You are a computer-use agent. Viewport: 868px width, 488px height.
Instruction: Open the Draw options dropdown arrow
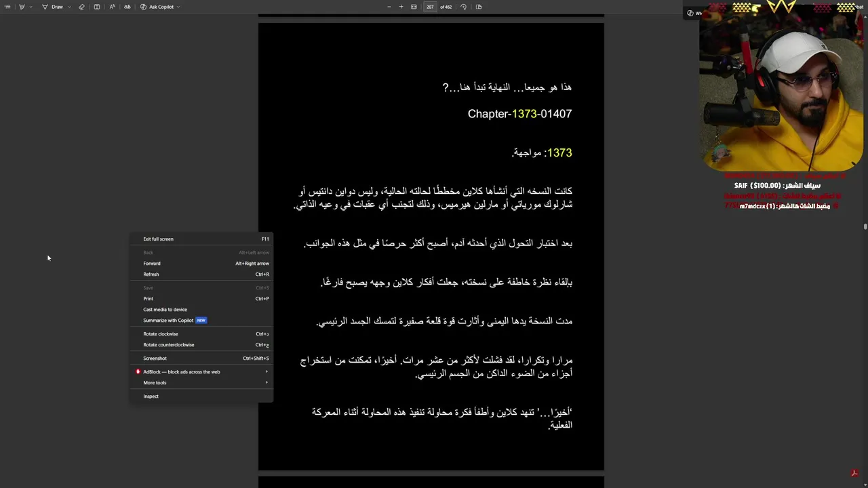(x=69, y=7)
